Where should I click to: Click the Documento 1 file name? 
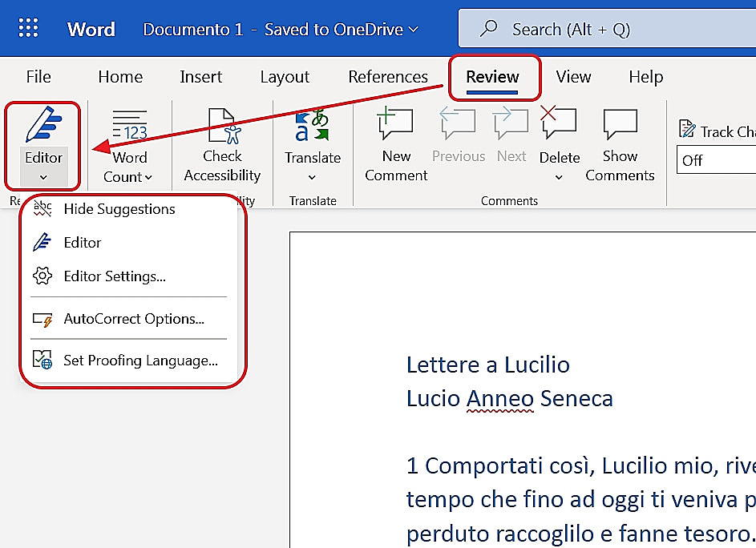click(193, 30)
